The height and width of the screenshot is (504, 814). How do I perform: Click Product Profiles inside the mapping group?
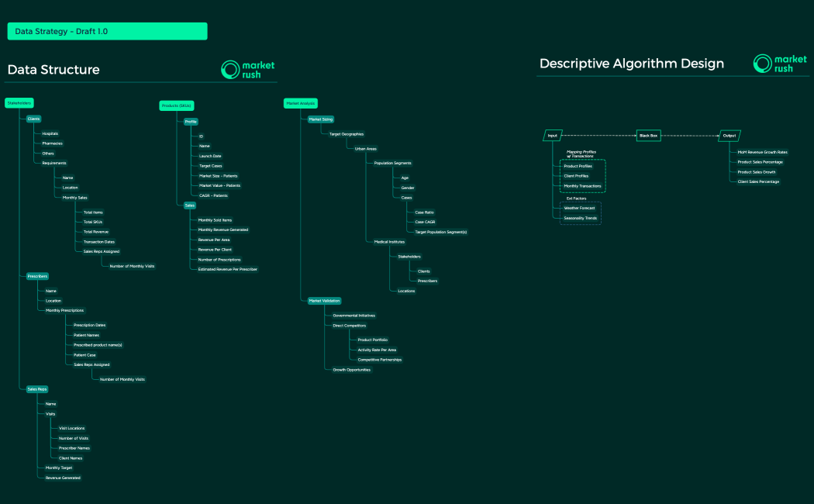coord(578,166)
